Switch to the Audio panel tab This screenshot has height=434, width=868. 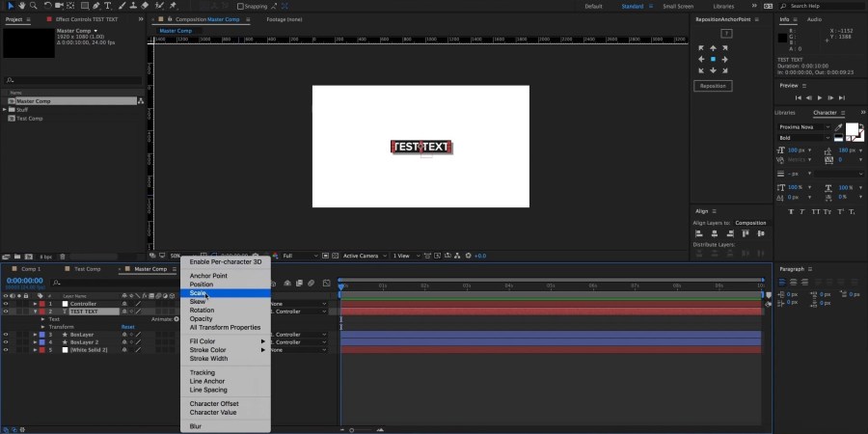814,19
